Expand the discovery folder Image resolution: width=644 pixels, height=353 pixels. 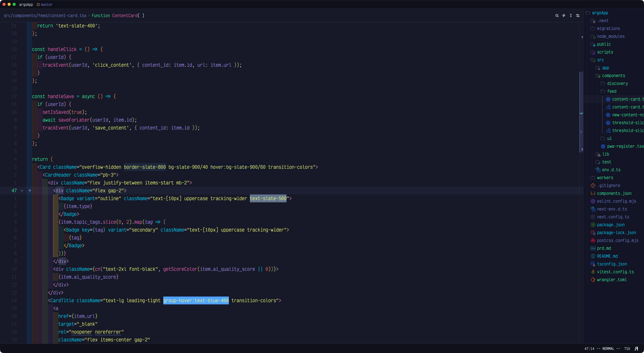(x=614, y=84)
